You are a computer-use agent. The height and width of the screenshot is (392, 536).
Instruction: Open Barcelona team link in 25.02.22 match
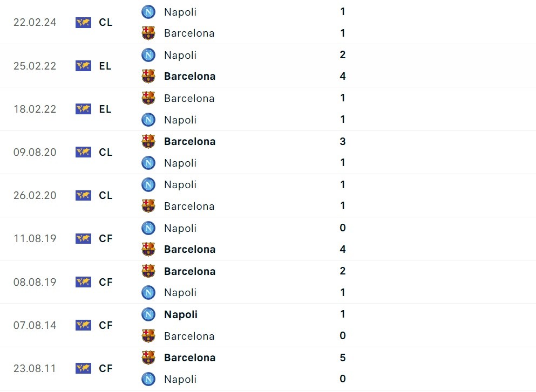coord(189,77)
